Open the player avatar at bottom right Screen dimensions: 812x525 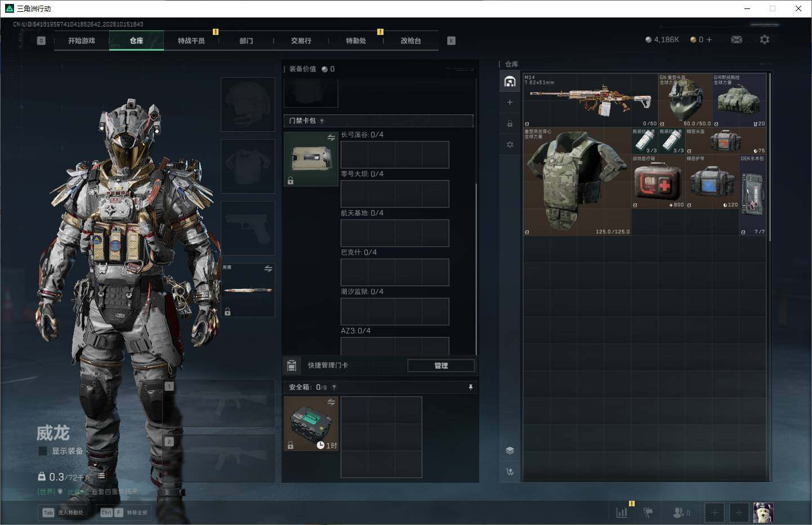click(763, 513)
